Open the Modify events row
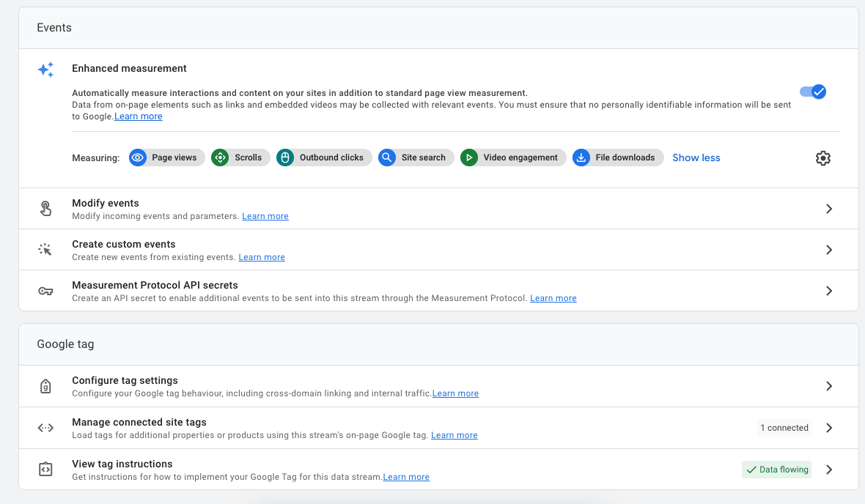Image resolution: width=865 pixels, height=504 pixels. [438, 209]
